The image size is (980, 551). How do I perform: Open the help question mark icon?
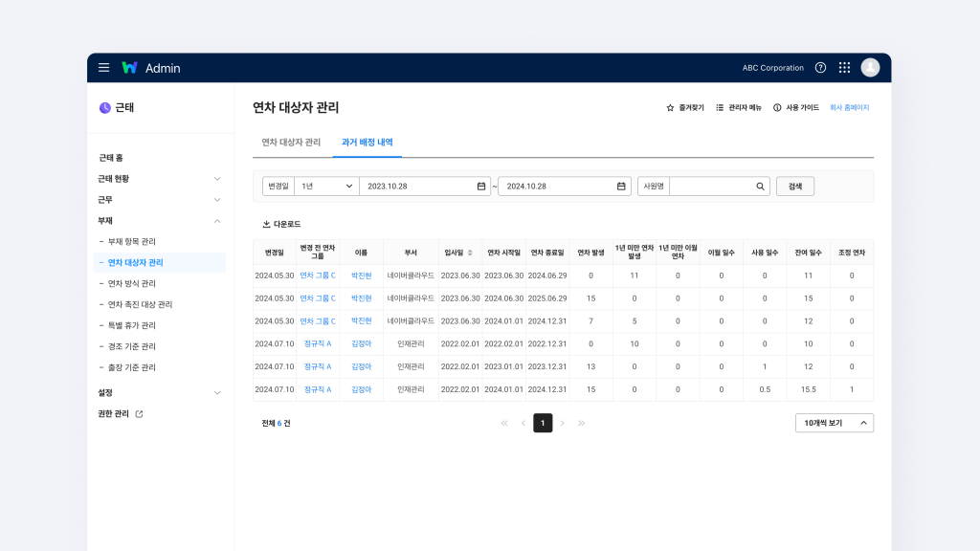(820, 68)
